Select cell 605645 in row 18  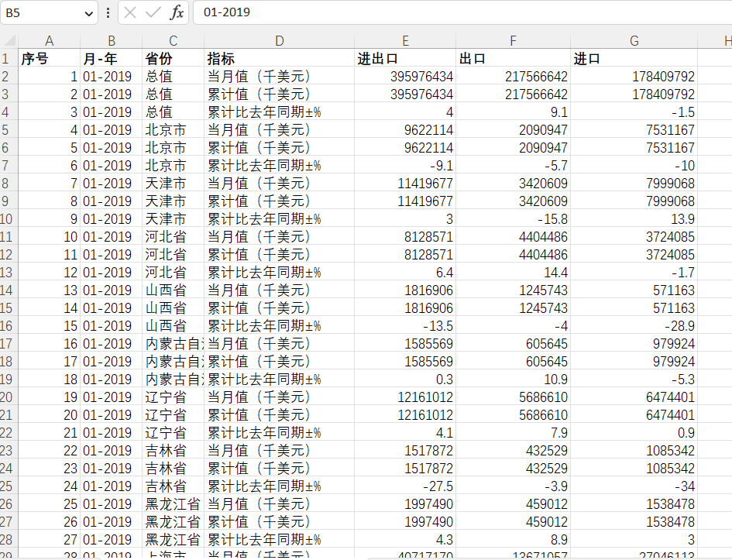(513, 362)
